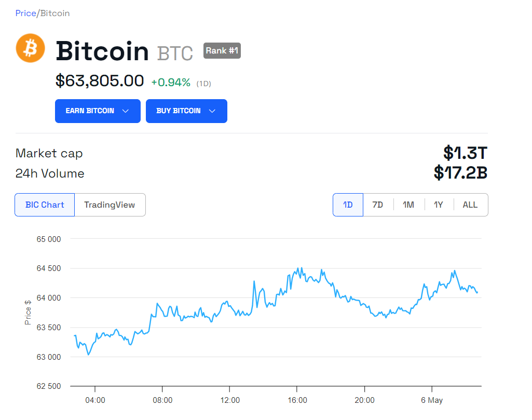This screenshot has width=532, height=420.
Task: Click the +0.94% price change indicator
Action: [171, 83]
